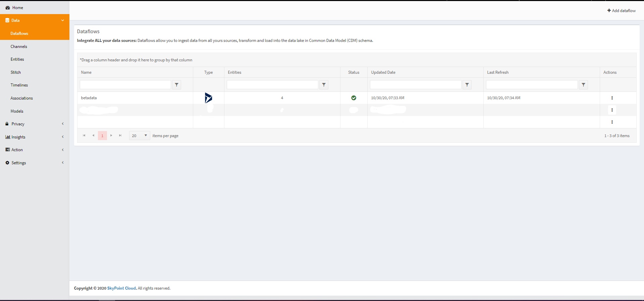Navigate to Stitch in the sidebar
This screenshot has width=644, height=301.
(16, 72)
